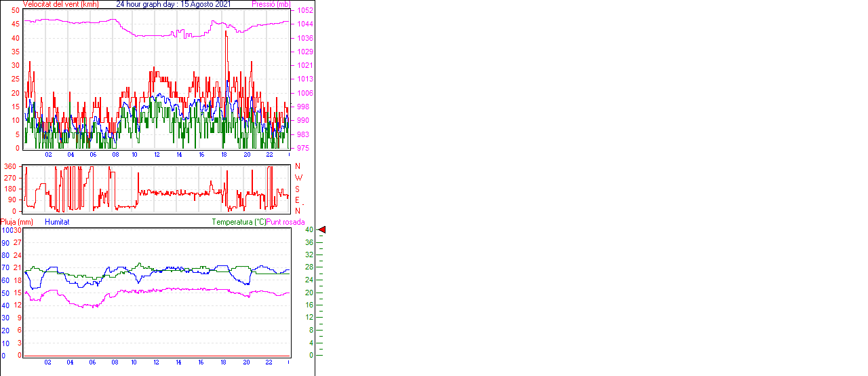
Task: Click hour 22 on the bottom chart's time axis
Action: pos(269,362)
